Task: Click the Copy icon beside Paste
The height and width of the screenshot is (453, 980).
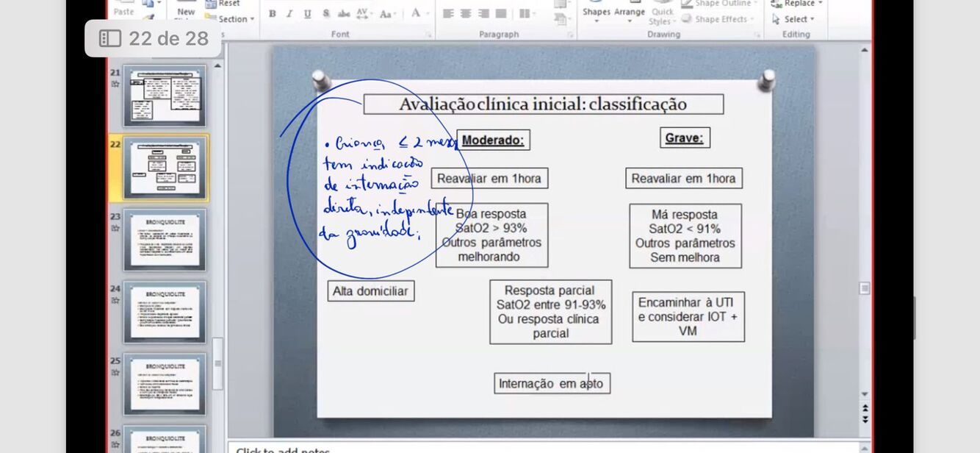Action: (x=148, y=4)
